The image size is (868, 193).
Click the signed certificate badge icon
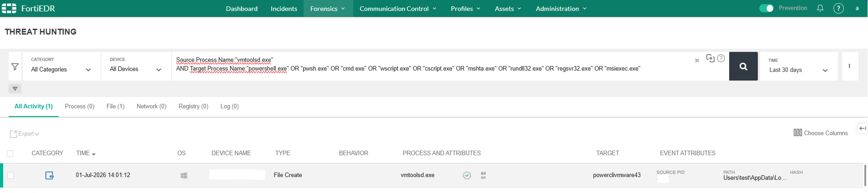click(467, 175)
